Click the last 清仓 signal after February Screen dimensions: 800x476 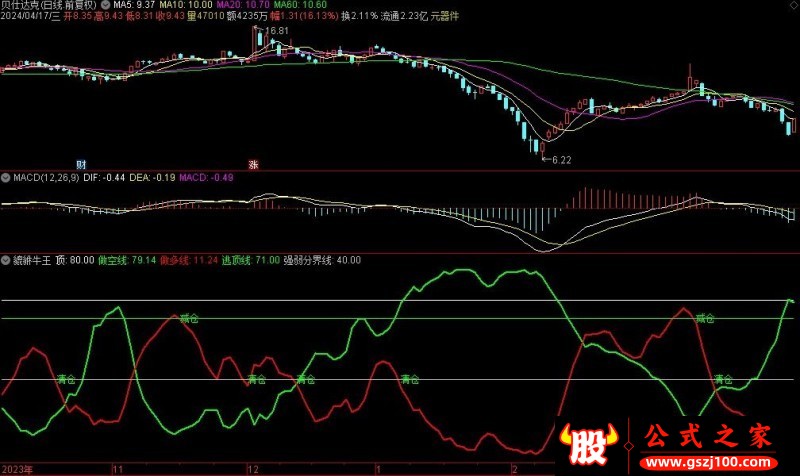[x=723, y=380]
